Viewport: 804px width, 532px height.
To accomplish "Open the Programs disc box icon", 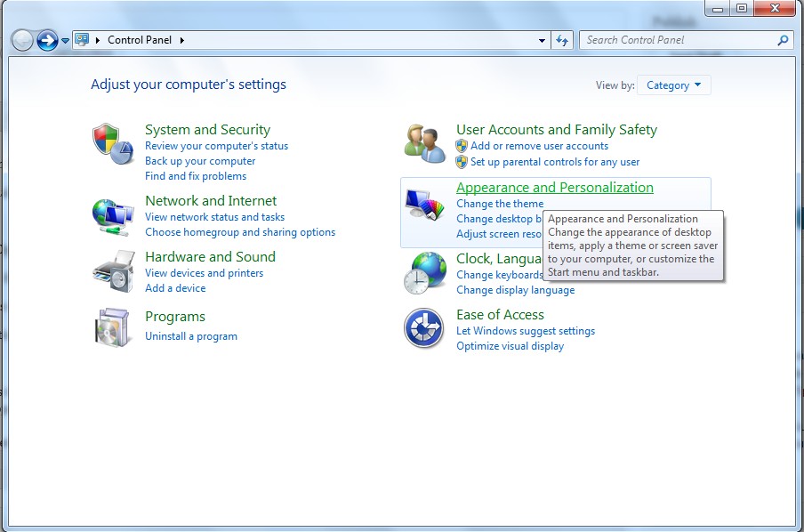I will pos(112,327).
